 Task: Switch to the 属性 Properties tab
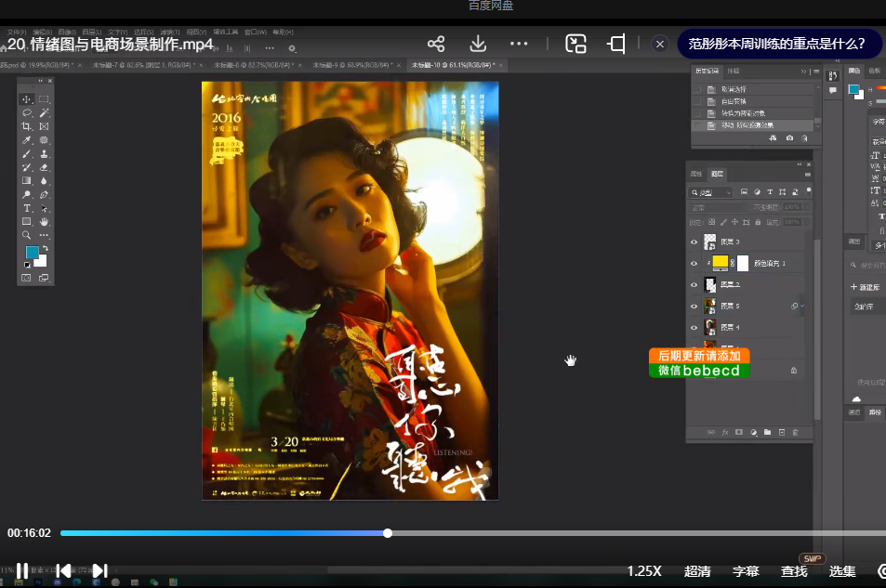[x=696, y=174]
